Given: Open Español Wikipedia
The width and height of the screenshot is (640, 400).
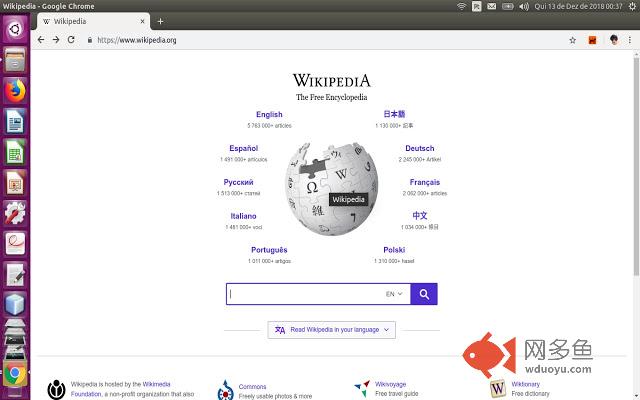Looking at the screenshot, I should pyautogui.click(x=243, y=148).
